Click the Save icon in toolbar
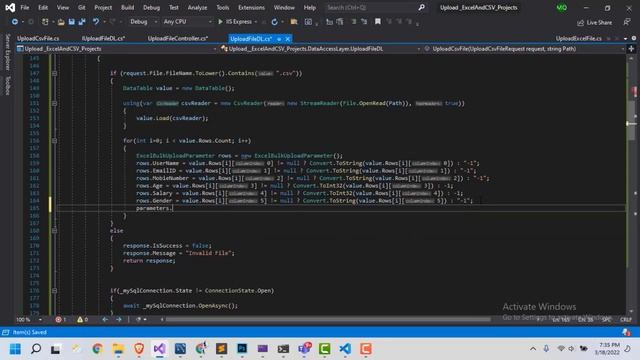Image resolution: width=640 pixels, height=360 pixels. tap(71, 22)
